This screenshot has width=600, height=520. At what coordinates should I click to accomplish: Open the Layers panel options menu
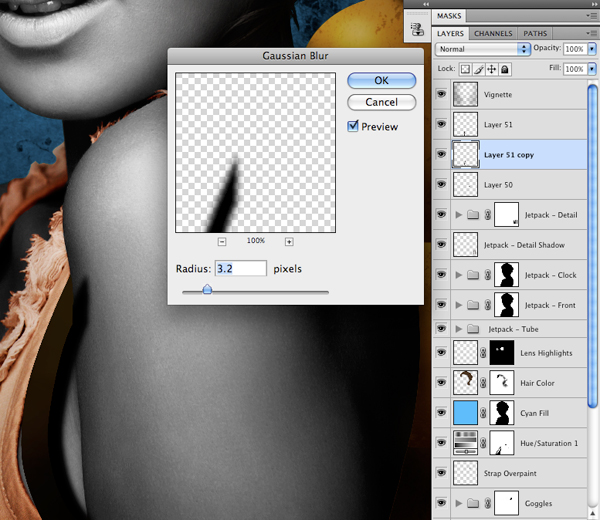coord(592,33)
